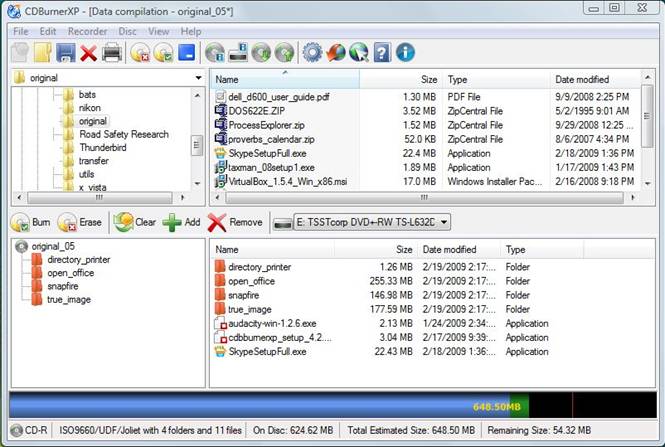Click the CDBurnerXP application icon in title bar
Screen dimensions: 665x447
click(14, 11)
